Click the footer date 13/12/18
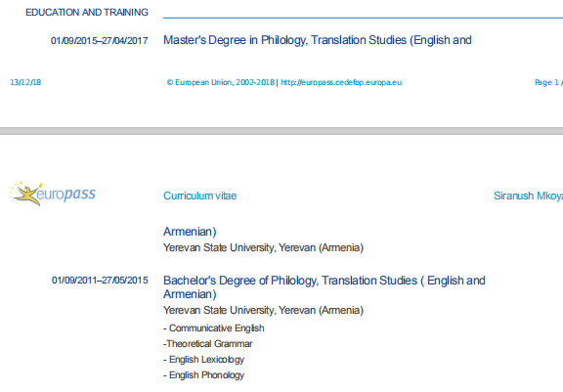The height and width of the screenshot is (392, 563). coord(25,82)
